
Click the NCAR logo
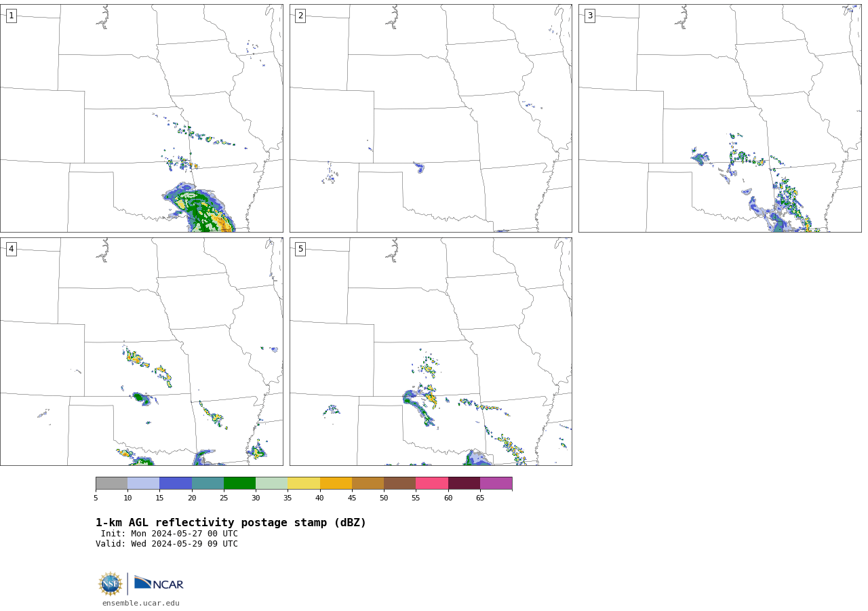[159, 583]
